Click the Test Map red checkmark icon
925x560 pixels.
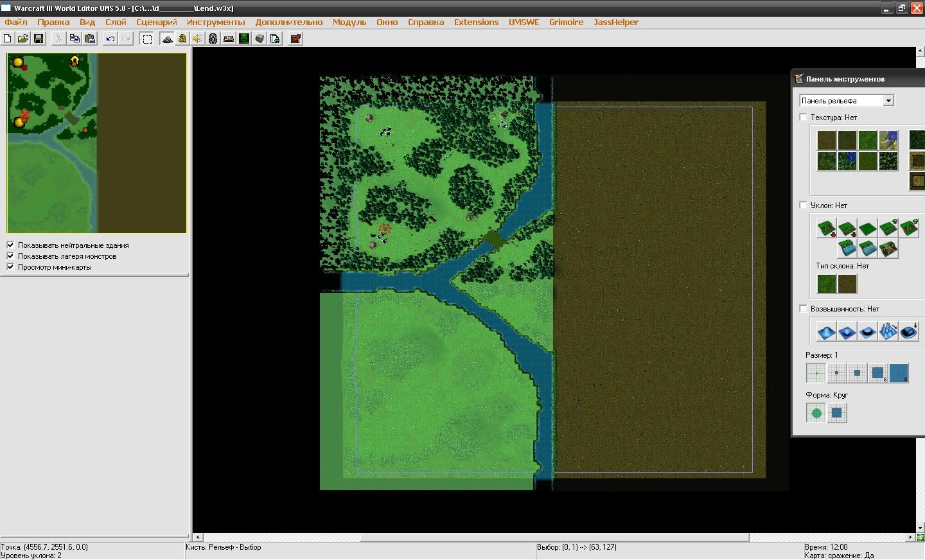[x=295, y=39]
